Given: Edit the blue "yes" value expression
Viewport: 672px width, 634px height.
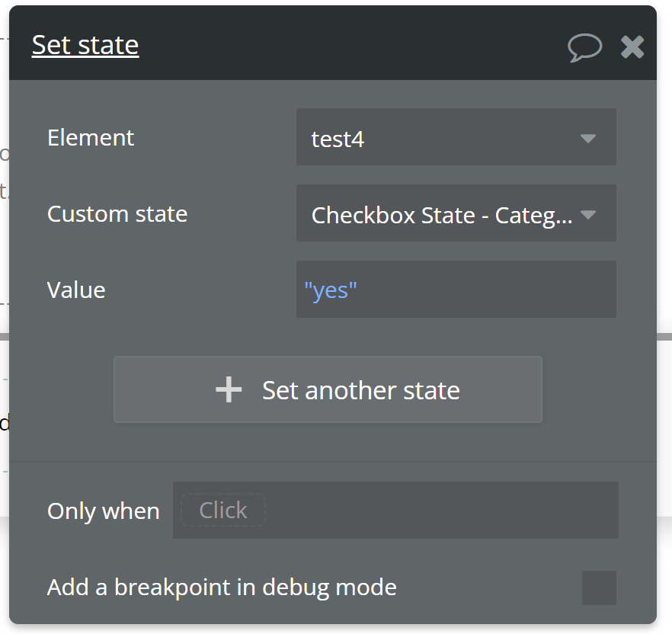Looking at the screenshot, I should [331, 290].
